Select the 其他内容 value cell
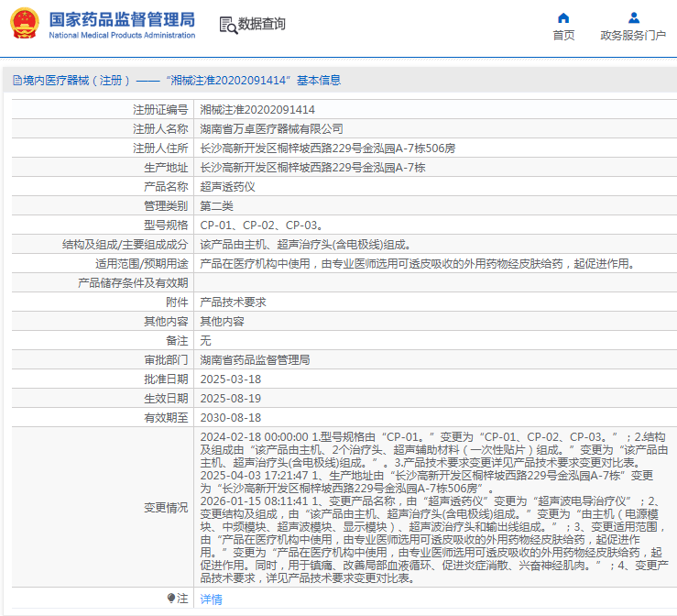This screenshot has width=677, height=616. 222,321
